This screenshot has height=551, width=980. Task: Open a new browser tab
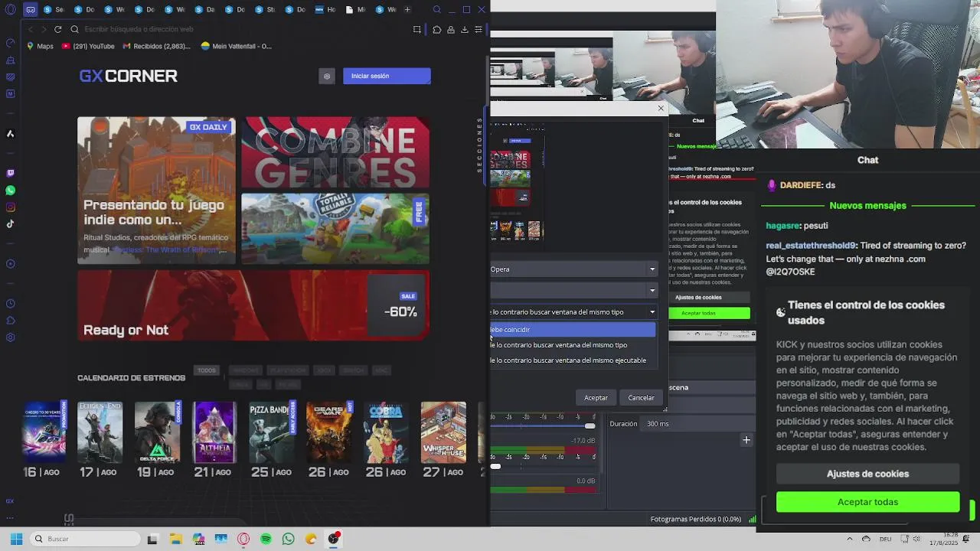click(x=407, y=10)
